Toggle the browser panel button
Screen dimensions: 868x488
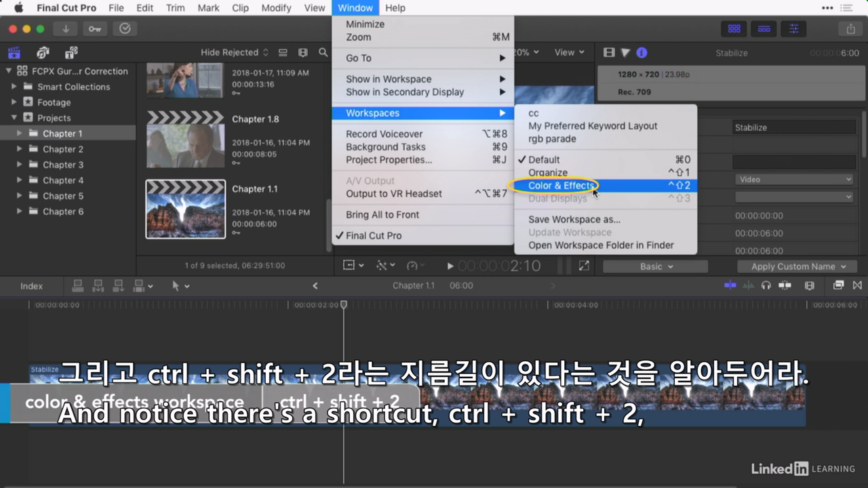[734, 28]
